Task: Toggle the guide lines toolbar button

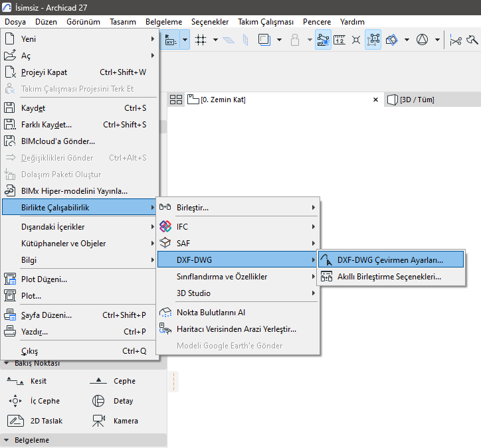Action: [323, 40]
